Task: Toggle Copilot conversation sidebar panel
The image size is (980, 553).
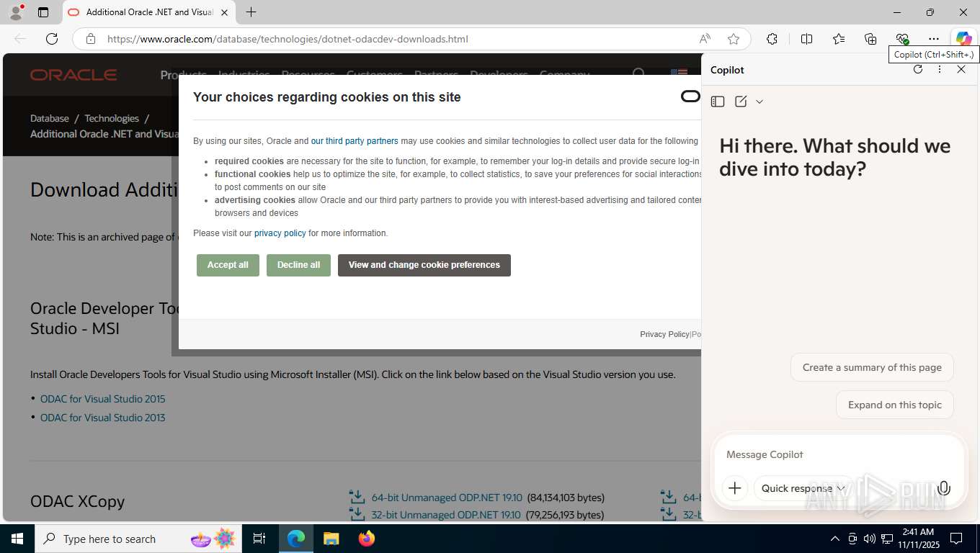Action: (x=718, y=102)
